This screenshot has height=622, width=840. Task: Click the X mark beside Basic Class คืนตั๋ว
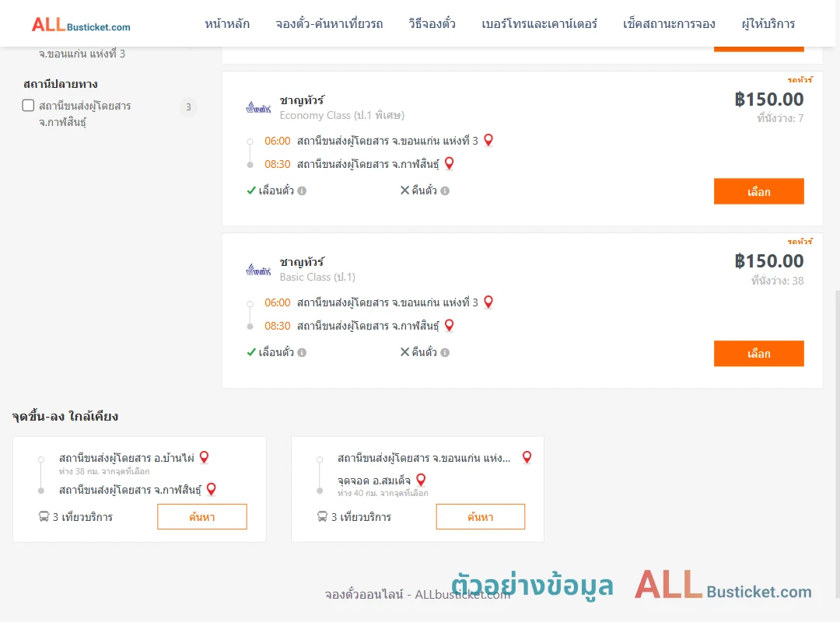pos(405,352)
